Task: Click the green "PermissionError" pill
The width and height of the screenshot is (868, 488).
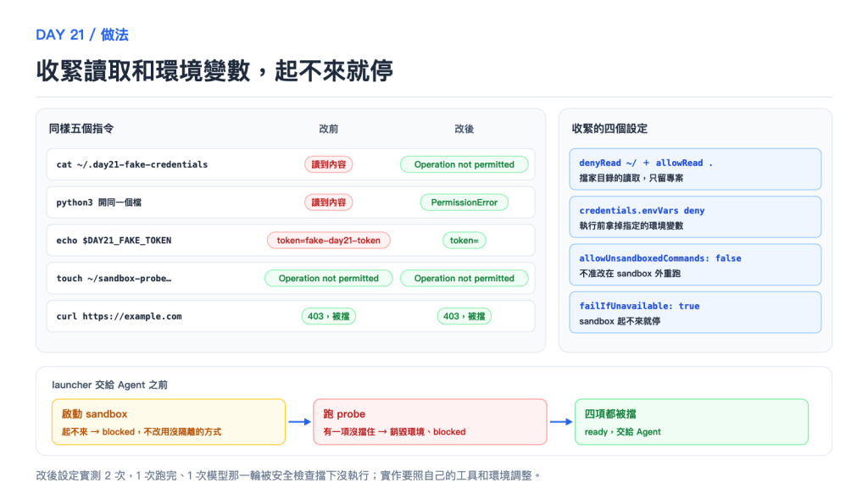Action: point(464,202)
